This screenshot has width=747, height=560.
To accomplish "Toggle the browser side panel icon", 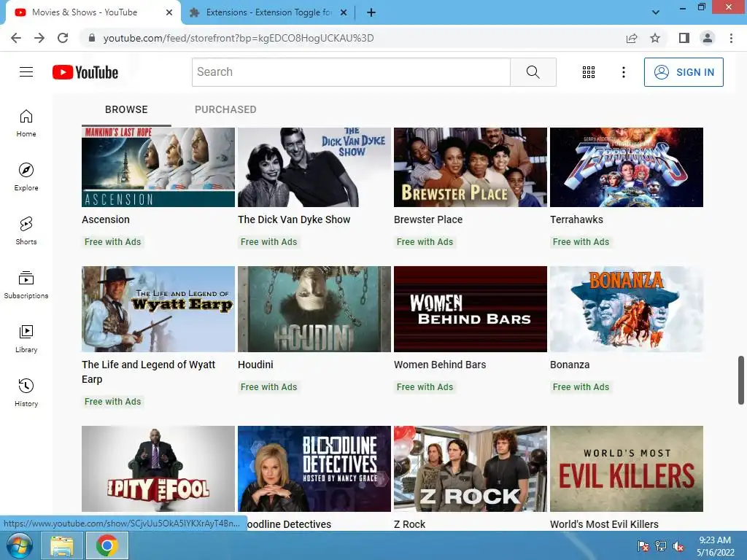I will coord(684,38).
